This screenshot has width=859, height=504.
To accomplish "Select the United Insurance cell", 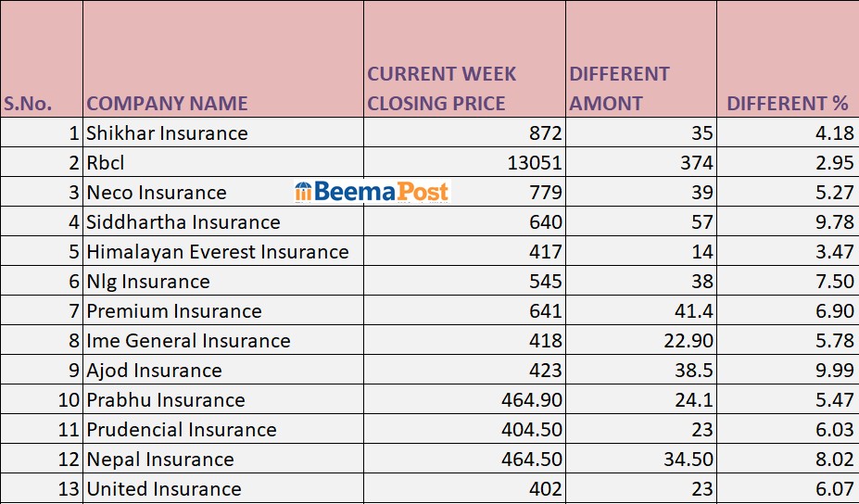I will (164, 488).
